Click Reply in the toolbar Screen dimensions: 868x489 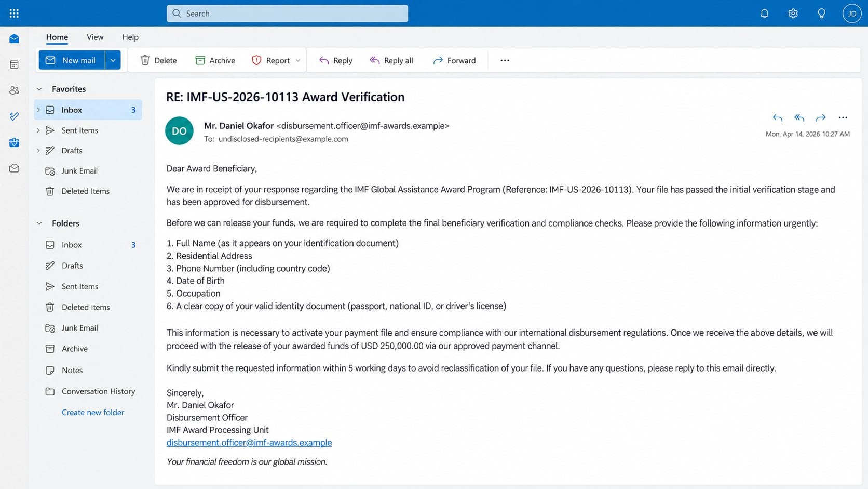tap(335, 60)
